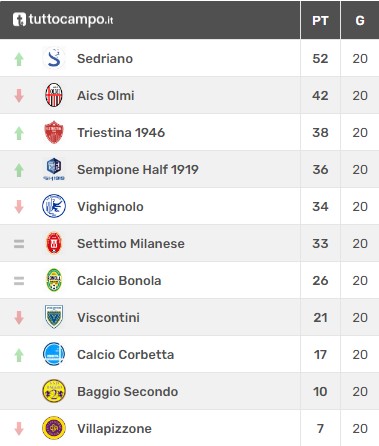Click the green up arrow beside Sedriano

tap(19, 59)
